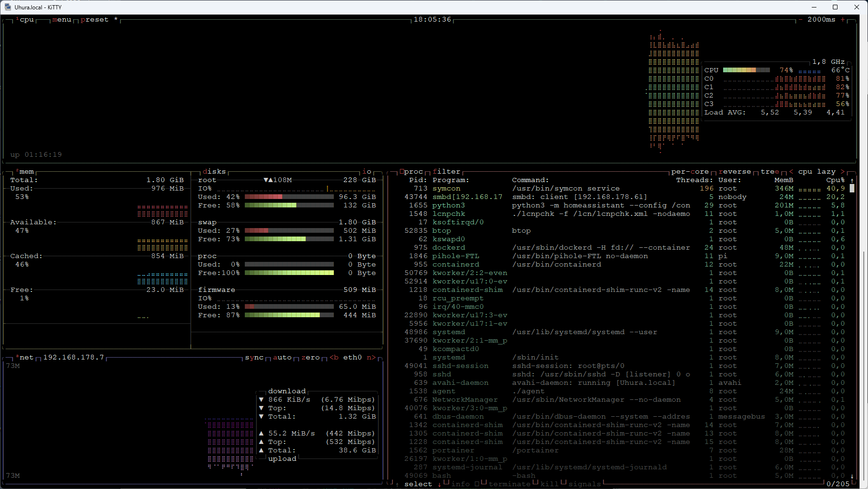Image resolution: width=868 pixels, height=489 pixels.
Task: Click next sort column right arrow
Action: tap(843, 172)
